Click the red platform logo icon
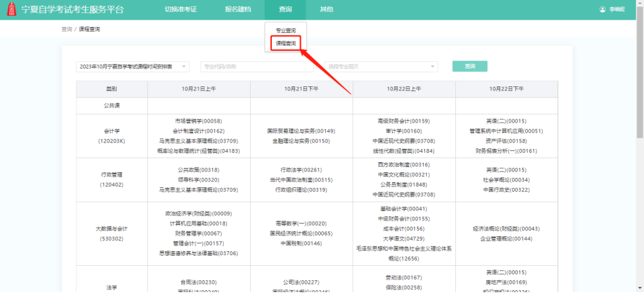Viewport: 644px width, 308px height. (x=12, y=9)
